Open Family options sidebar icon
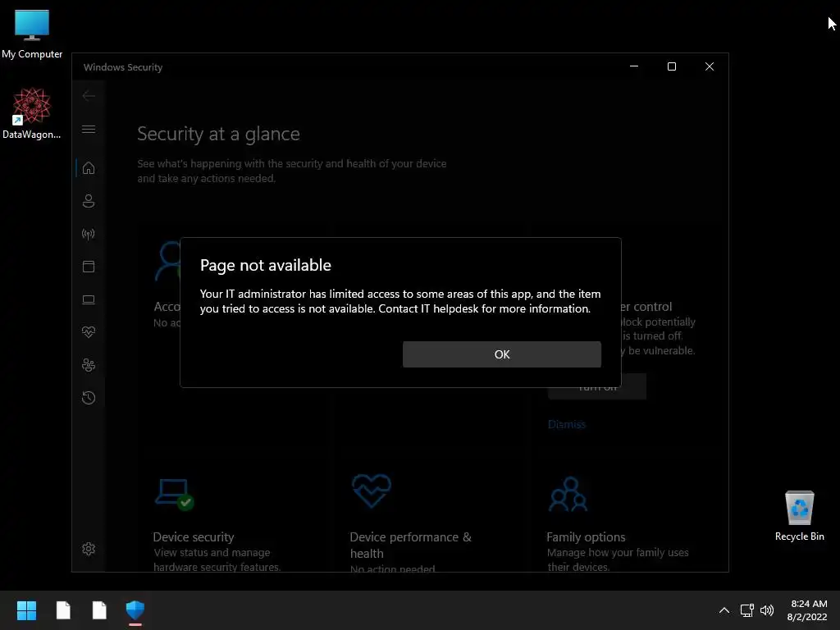 tap(89, 365)
